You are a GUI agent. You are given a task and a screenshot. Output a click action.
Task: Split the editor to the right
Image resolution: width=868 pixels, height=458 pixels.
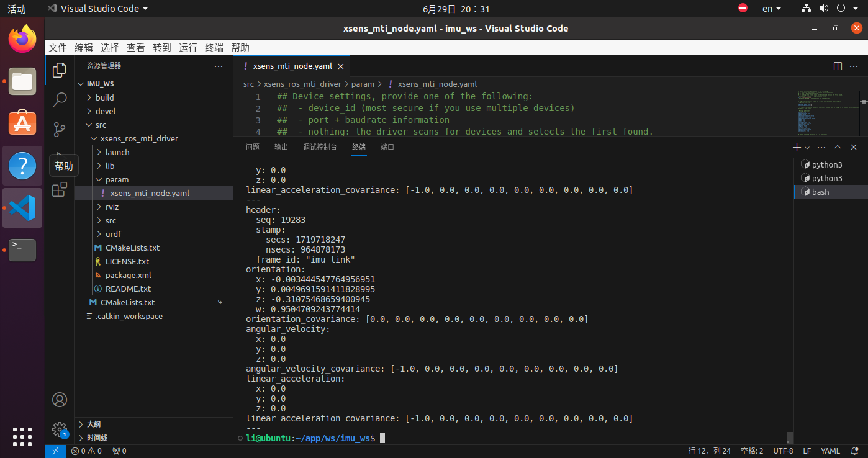pyautogui.click(x=838, y=66)
